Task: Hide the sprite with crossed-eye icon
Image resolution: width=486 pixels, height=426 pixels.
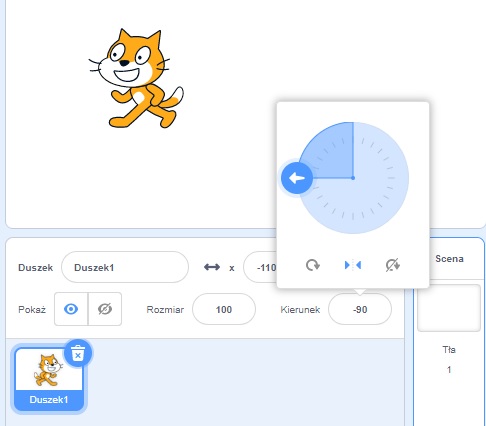Action: pos(105,309)
